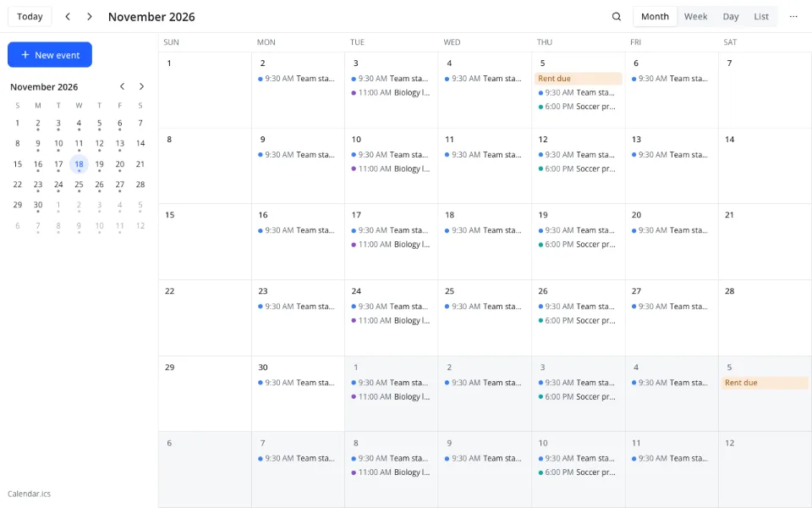Select day 25 in mini calendar
Viewport: 812px width, 508px height.
79,185
